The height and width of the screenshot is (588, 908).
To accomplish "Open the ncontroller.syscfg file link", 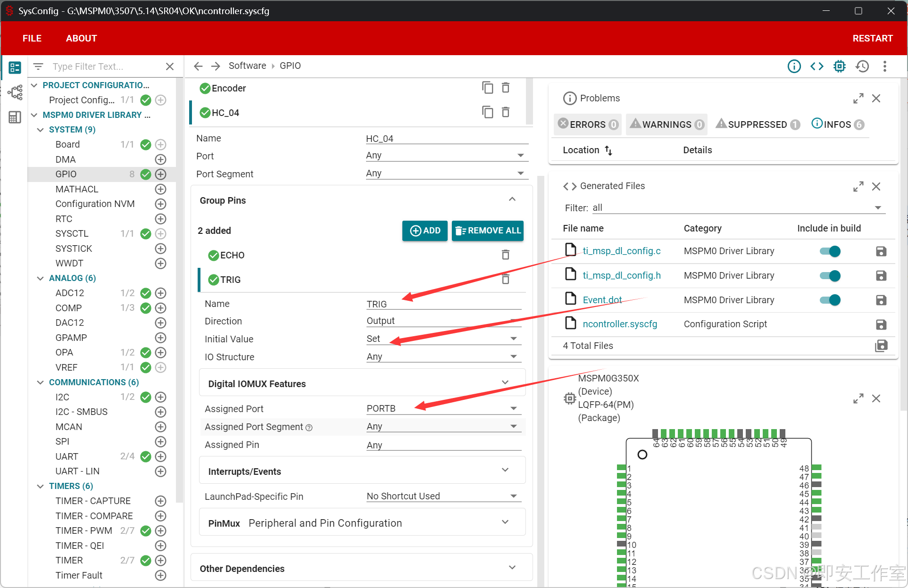I will coord(619,324).
